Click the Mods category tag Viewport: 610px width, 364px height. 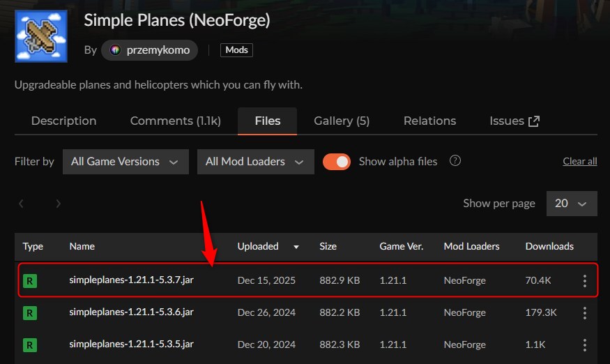[236, 50]
